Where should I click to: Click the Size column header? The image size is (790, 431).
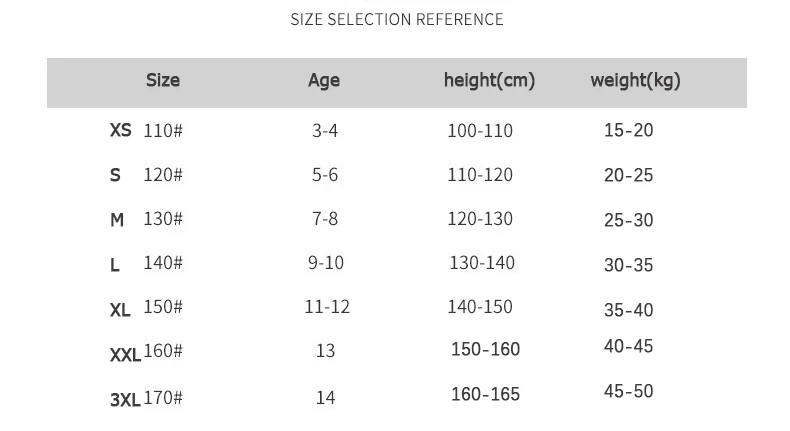[163, 81]
